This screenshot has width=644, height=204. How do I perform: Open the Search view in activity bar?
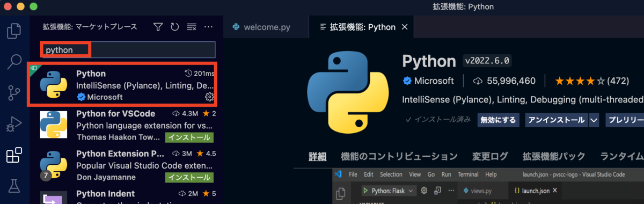(14, 62)
